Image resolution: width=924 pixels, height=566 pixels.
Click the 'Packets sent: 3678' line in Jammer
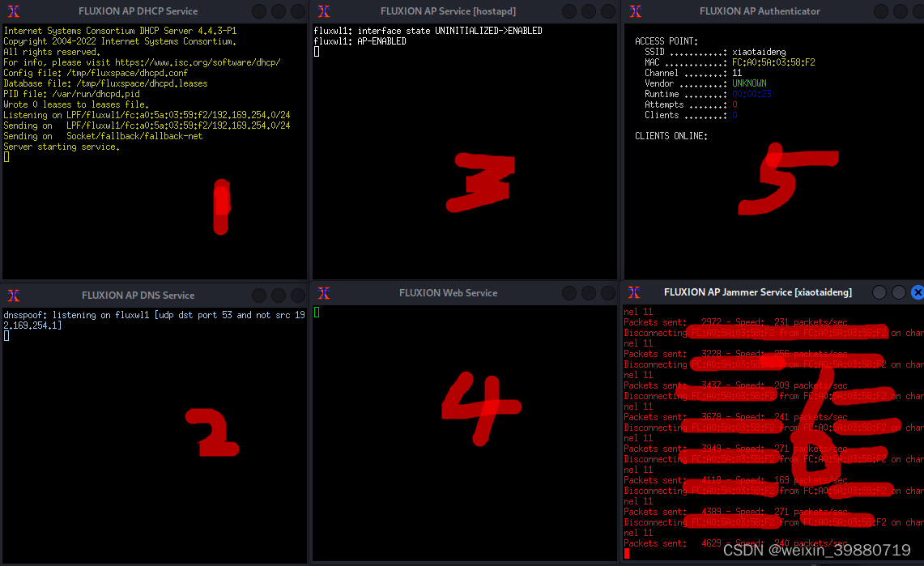tap(735, 417)
